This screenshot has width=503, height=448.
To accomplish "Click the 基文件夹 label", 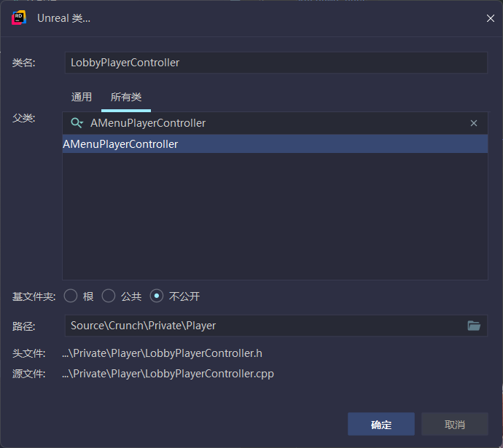I will [x=34, y=296].
